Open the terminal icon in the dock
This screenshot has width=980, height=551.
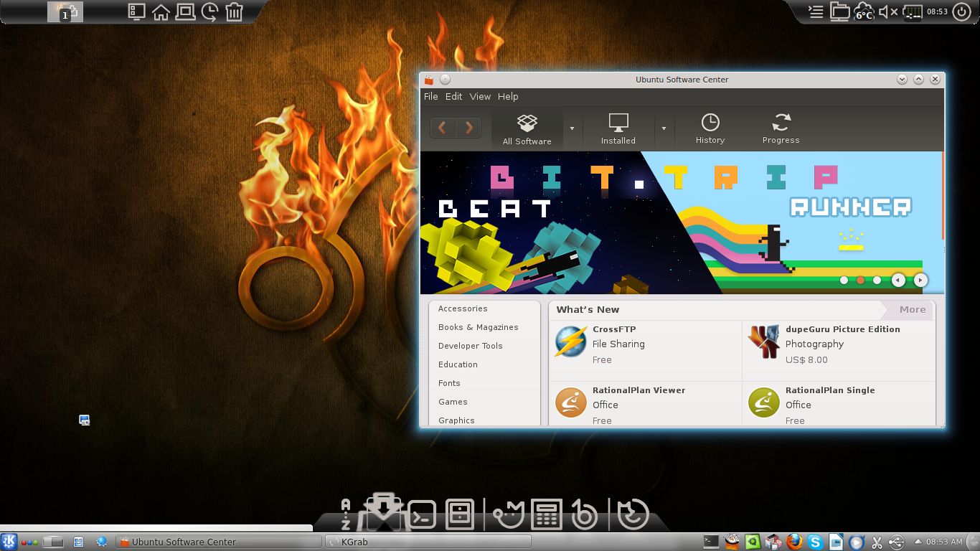point(421,514)
